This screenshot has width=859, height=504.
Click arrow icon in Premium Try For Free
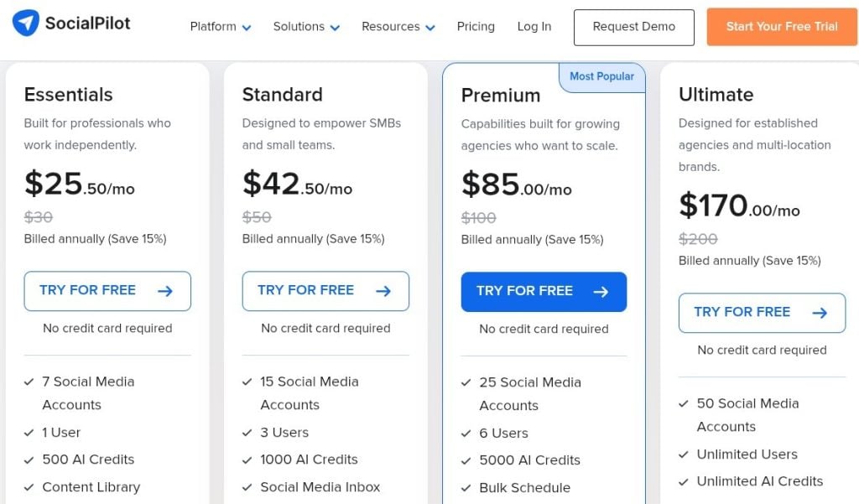[601, 292]
